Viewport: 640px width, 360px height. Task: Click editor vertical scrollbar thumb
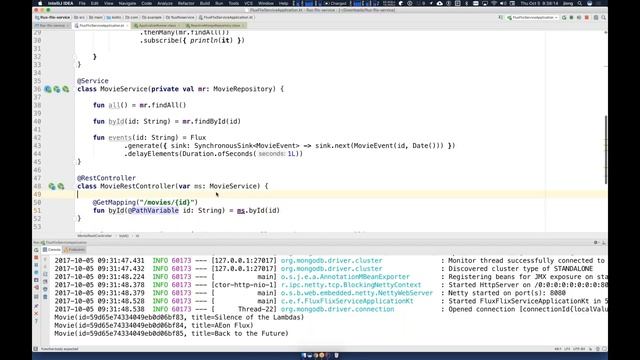[605, 149]
